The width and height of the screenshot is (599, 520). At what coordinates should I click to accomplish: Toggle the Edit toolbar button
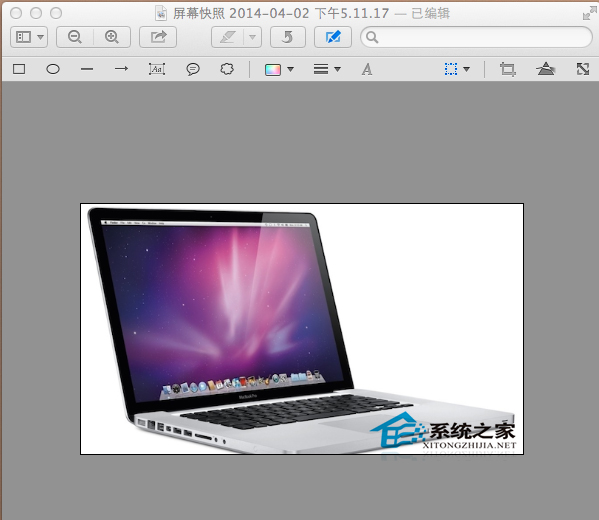333,37
